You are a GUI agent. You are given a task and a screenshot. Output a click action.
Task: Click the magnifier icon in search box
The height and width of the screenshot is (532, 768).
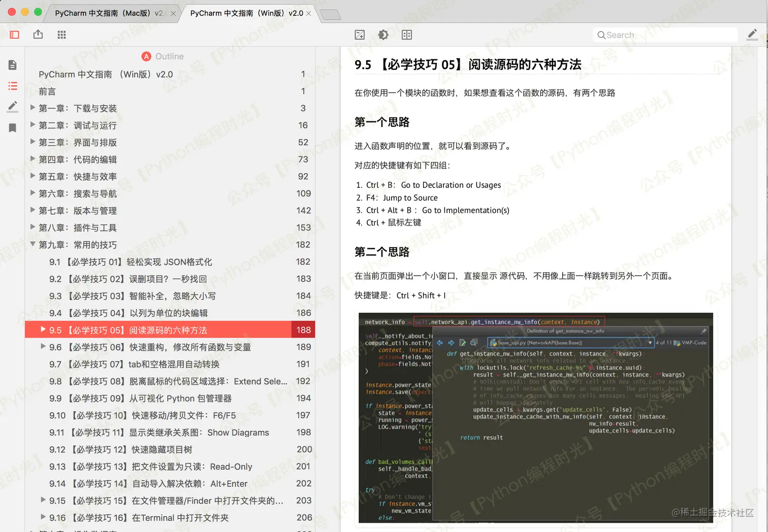[601, 35]
